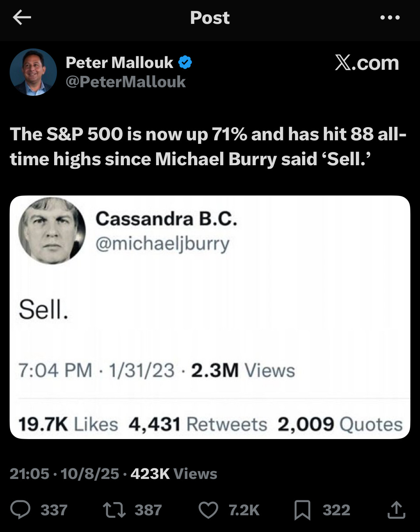Tap the back arrow icon
The image size is (420, 532).
pyautogui.click(x=22, y=17)
